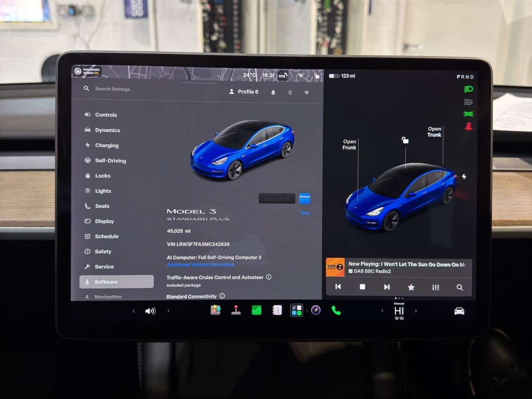
Task: Increase volume with right arrow
Action: [x=168, y=310]
